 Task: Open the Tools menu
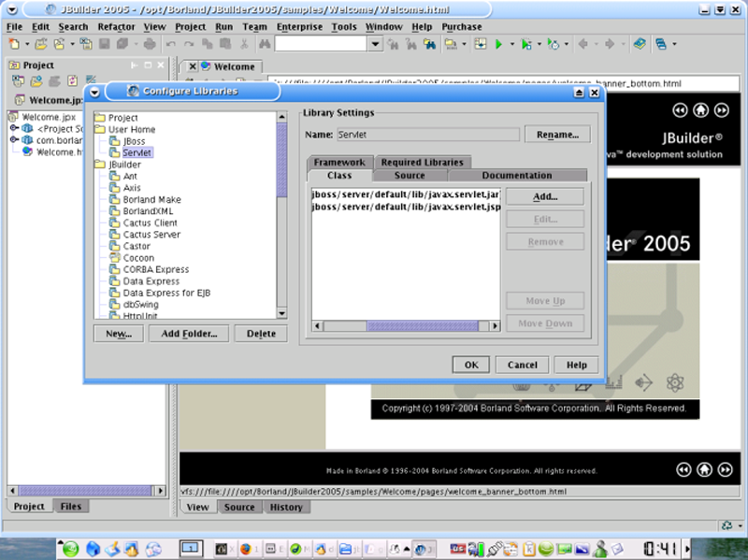coord(344,27)
